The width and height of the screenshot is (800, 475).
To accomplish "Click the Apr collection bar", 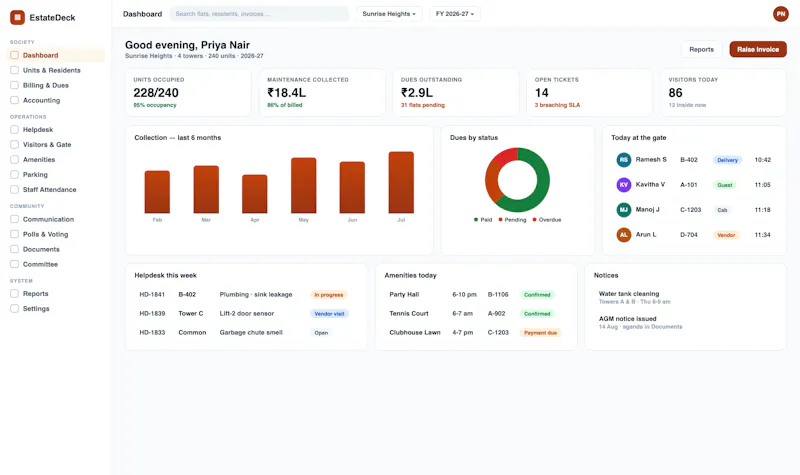I will tap(255, 194).
